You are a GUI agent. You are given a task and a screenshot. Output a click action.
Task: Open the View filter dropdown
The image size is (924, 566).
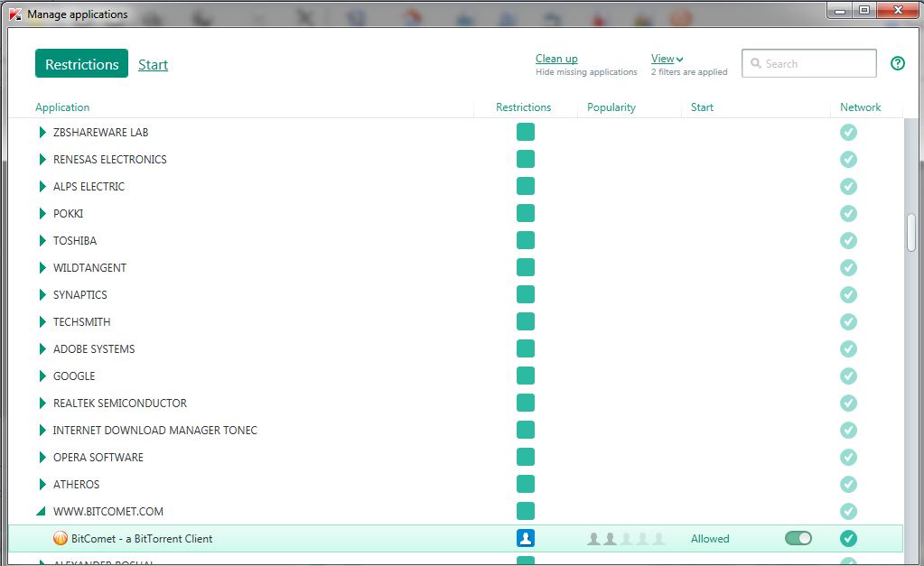[667, 59]
